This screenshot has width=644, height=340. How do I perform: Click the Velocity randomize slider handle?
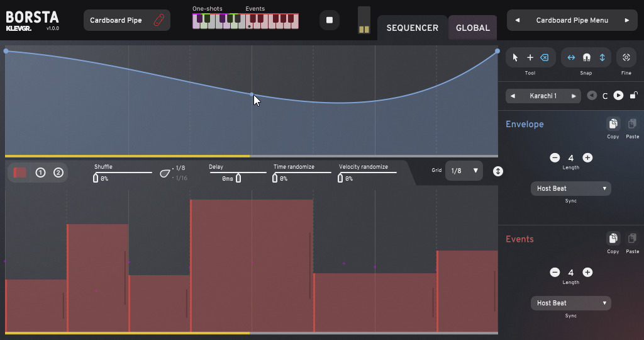coord(340,178)
